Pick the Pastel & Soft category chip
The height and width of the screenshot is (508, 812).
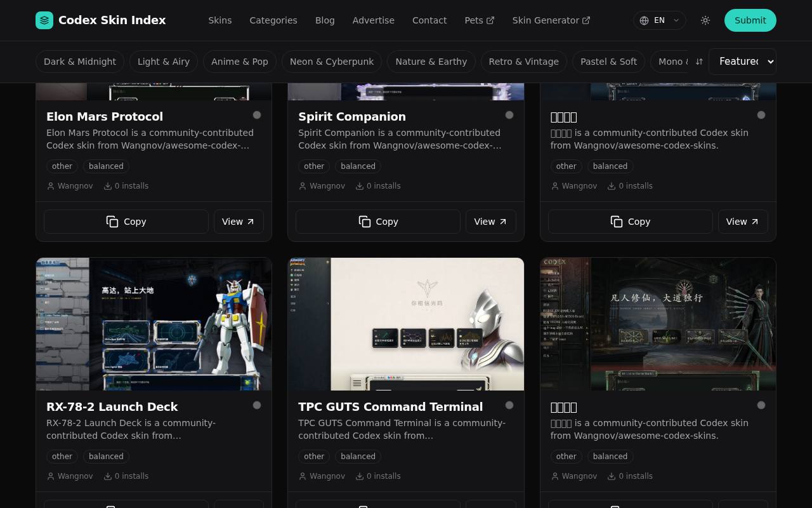pos(609,62)
